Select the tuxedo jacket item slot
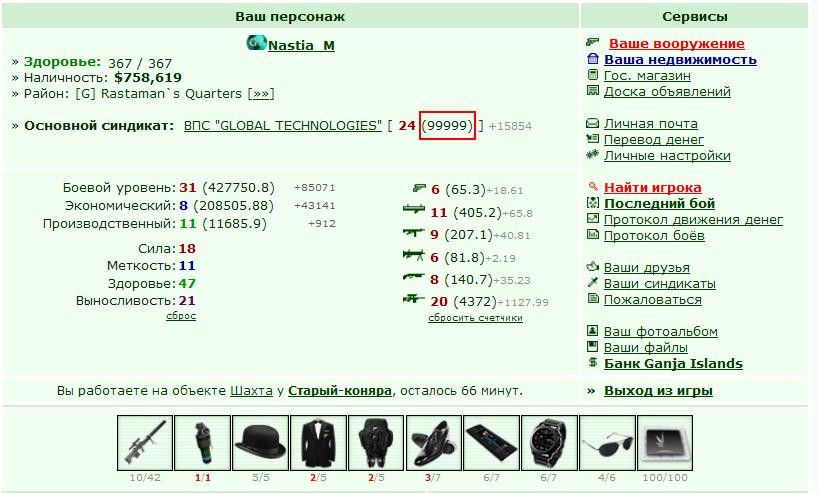818x493 pixels. [x=318, y=443]
